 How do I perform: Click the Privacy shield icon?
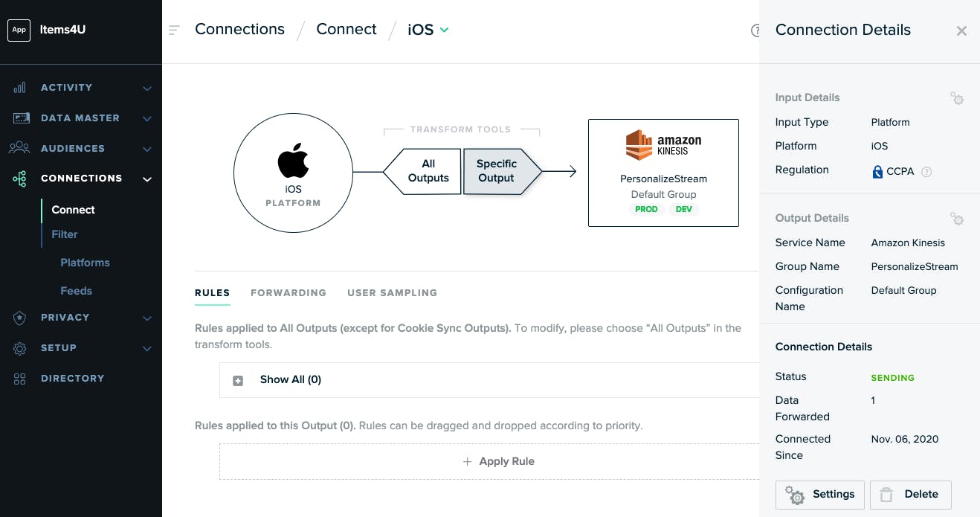[x=20, y=318]
